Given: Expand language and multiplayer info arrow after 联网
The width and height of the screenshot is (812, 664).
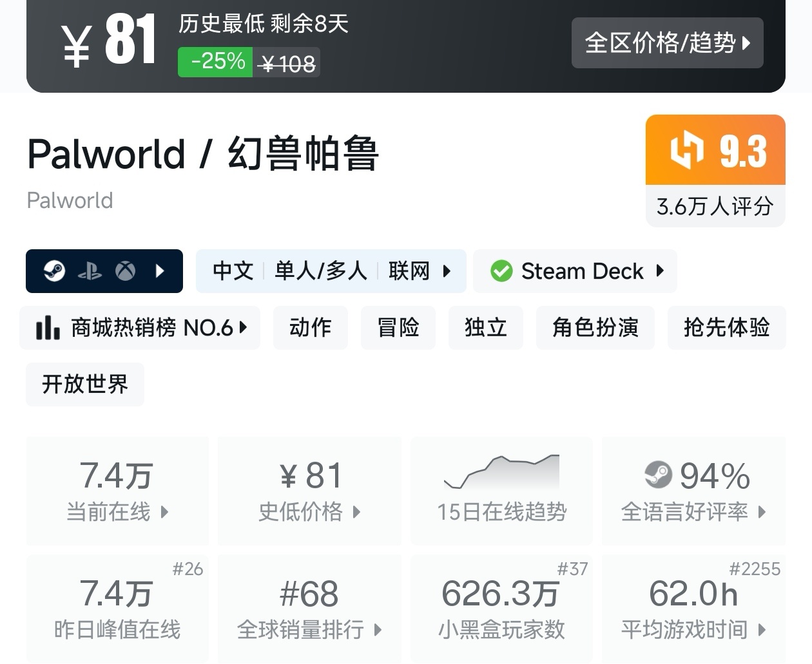Looking at the screenshot, I should (x=447, y=271).
